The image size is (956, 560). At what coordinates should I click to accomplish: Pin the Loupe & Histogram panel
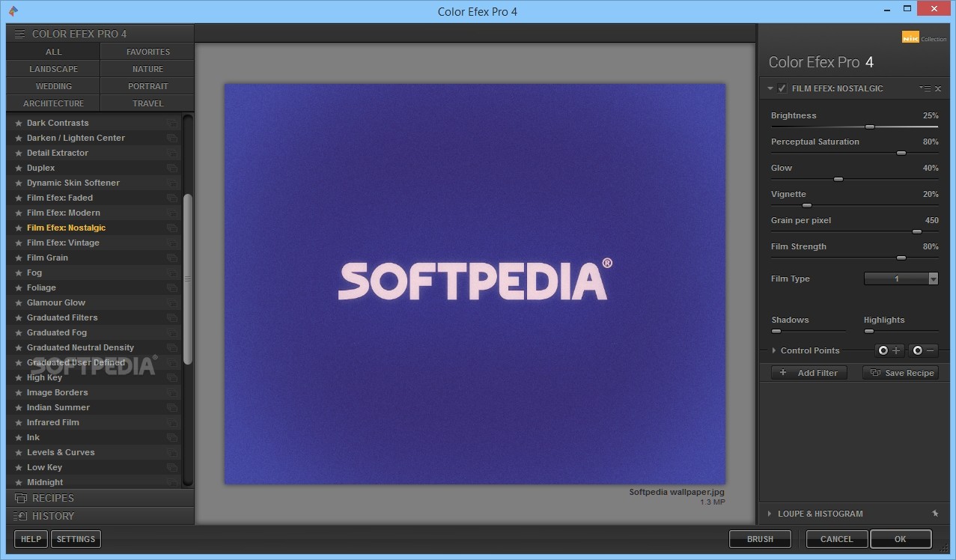[935, 514]
